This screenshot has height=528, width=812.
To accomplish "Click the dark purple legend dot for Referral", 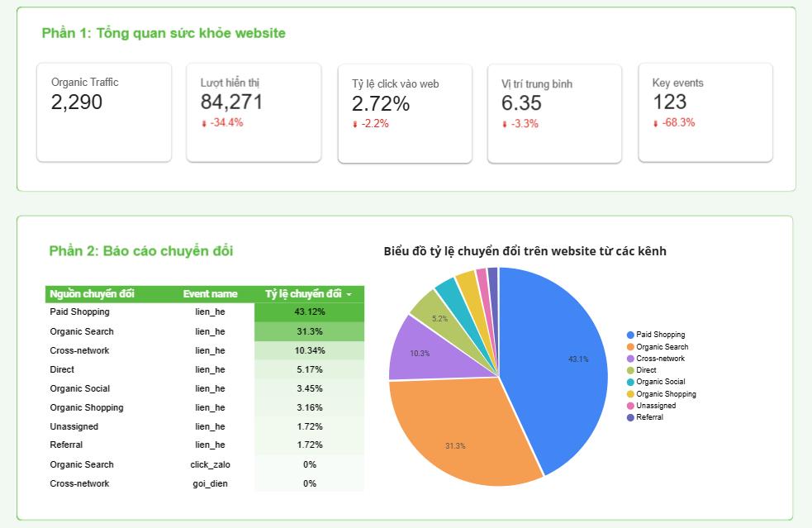I will pos(629,417).
